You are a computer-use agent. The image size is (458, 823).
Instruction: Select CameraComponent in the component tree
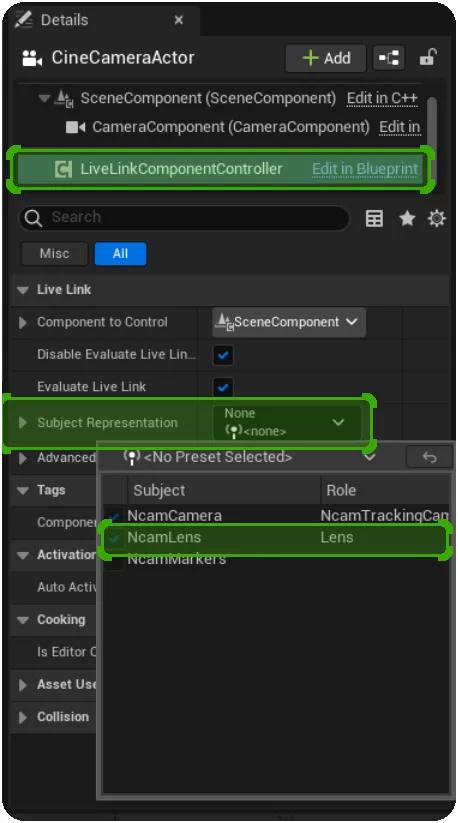tap(231, 127)
